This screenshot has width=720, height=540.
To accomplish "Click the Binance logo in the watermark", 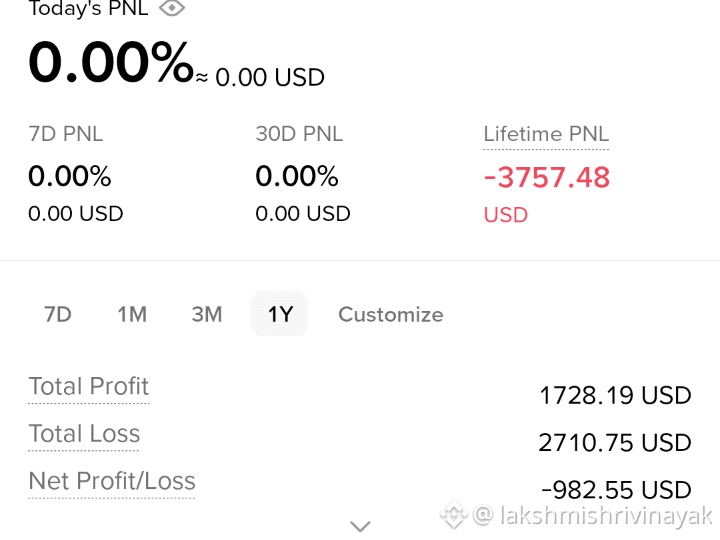I will [x=454, y=515].
